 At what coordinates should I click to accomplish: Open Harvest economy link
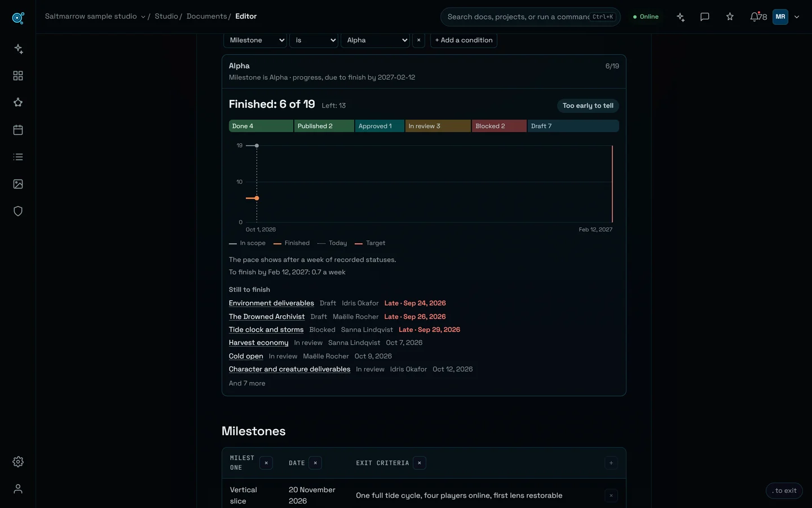pos(258,343)
